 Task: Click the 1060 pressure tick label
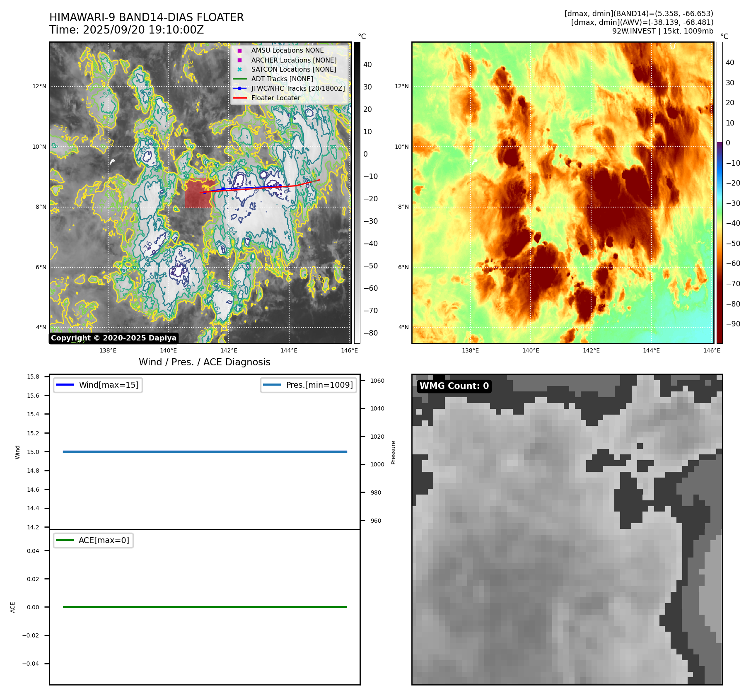coord(377,381)
